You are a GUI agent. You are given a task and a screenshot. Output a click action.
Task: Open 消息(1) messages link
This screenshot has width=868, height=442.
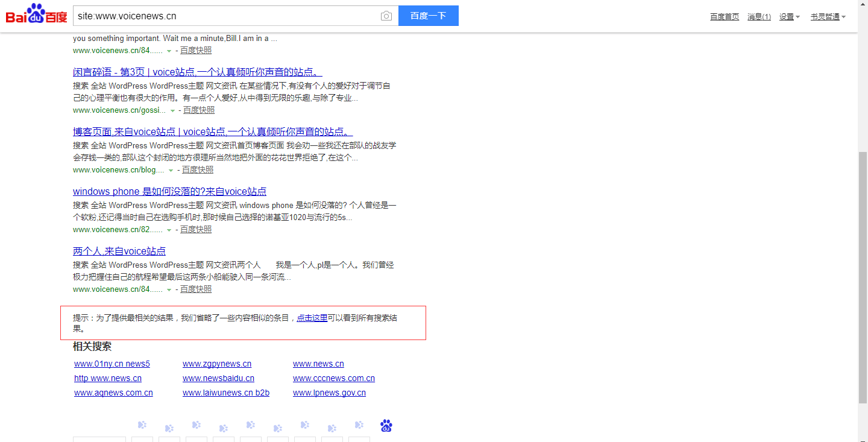[759, 17]
